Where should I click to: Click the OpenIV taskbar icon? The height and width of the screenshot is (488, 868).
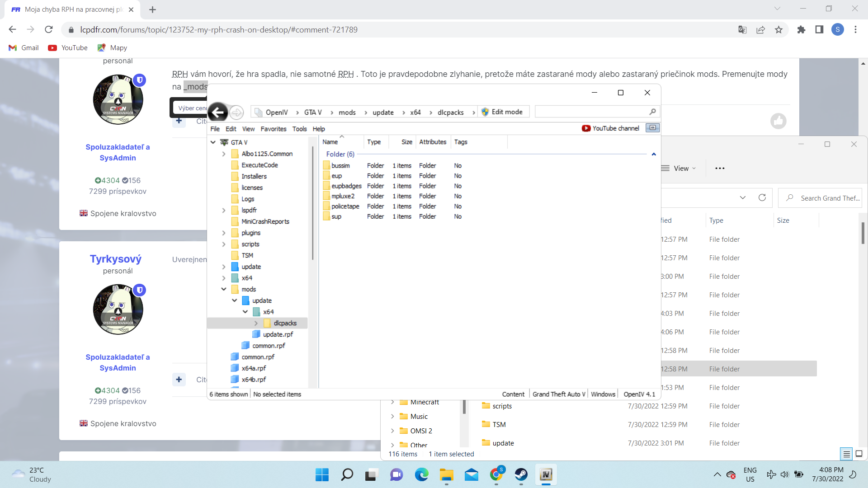[546, 474]
